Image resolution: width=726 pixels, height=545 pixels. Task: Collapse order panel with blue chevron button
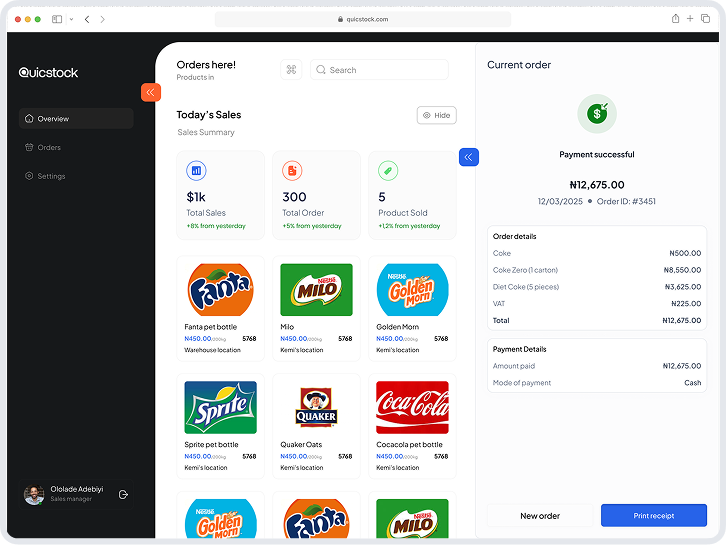coord(469,157)
